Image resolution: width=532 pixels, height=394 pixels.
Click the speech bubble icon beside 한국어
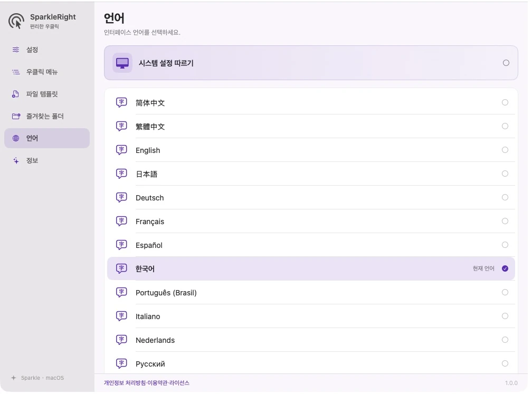(121, 268)
